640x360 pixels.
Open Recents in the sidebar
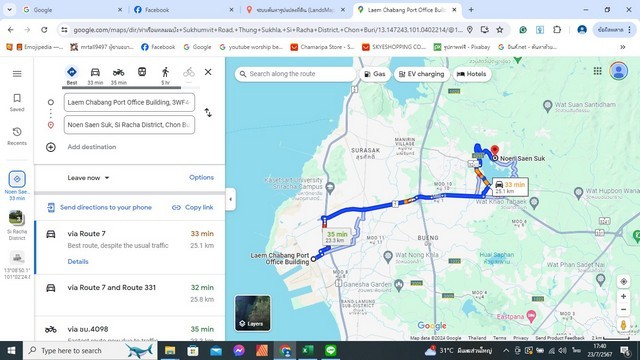17,136
